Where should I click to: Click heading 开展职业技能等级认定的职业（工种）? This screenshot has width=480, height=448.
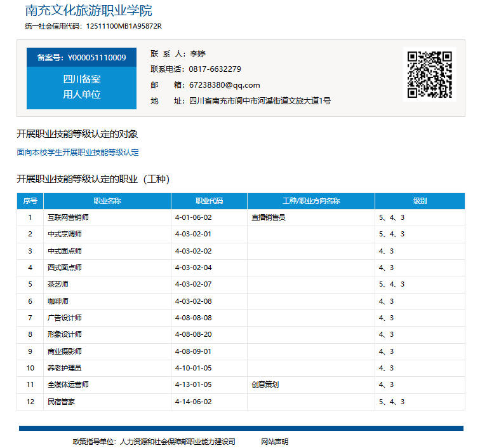click(93, 179)
